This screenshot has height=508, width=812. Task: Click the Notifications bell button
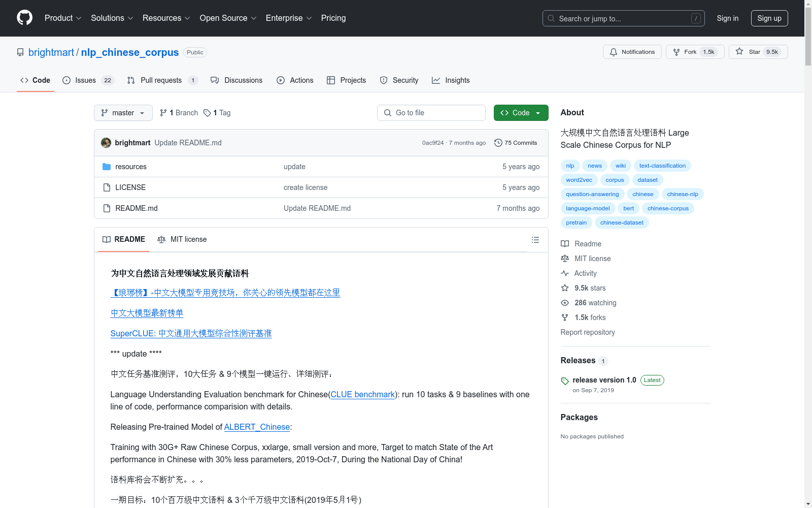click(x=632, y=52)
